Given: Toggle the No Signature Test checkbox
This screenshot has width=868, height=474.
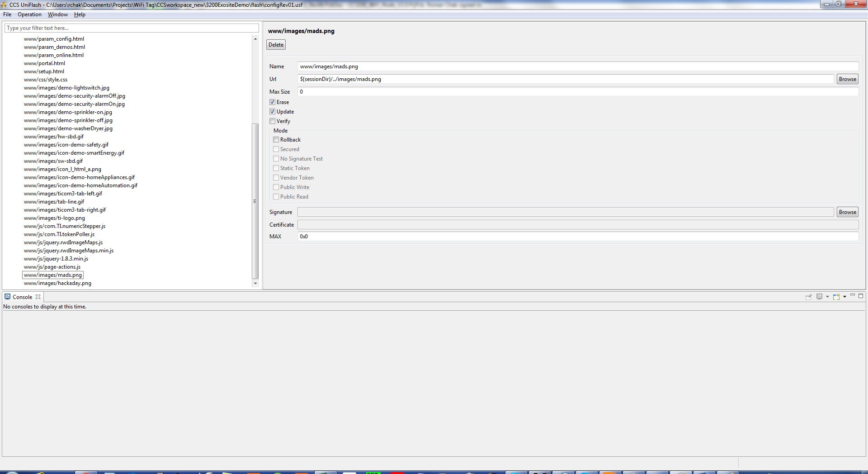Looking at the screenshot, I should click(276, 159).
